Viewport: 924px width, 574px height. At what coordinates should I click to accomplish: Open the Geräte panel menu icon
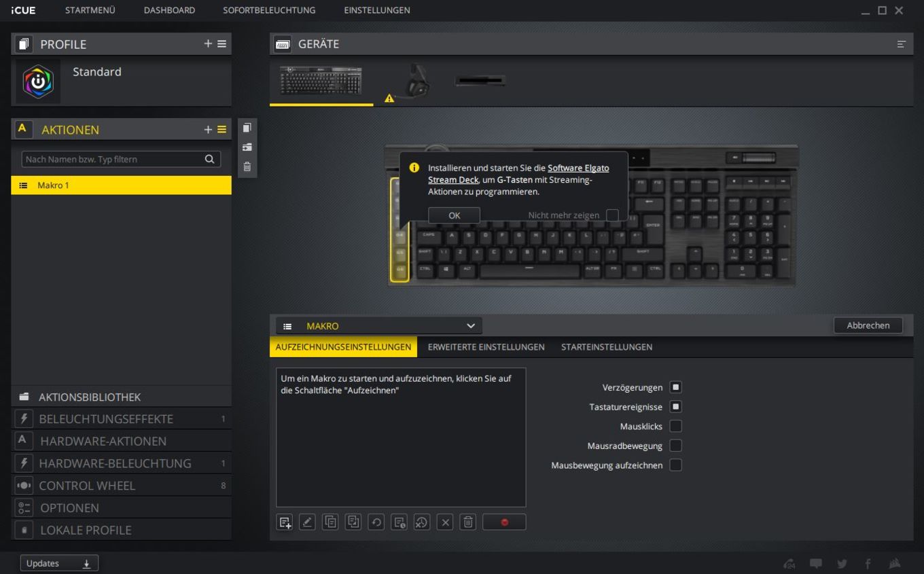pos(902,44)
